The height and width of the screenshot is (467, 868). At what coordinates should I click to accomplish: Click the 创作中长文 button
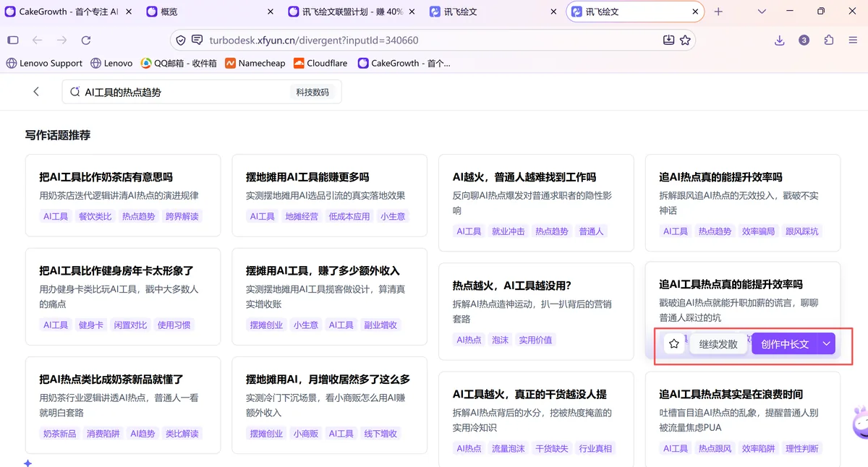(x=785, y=344)
